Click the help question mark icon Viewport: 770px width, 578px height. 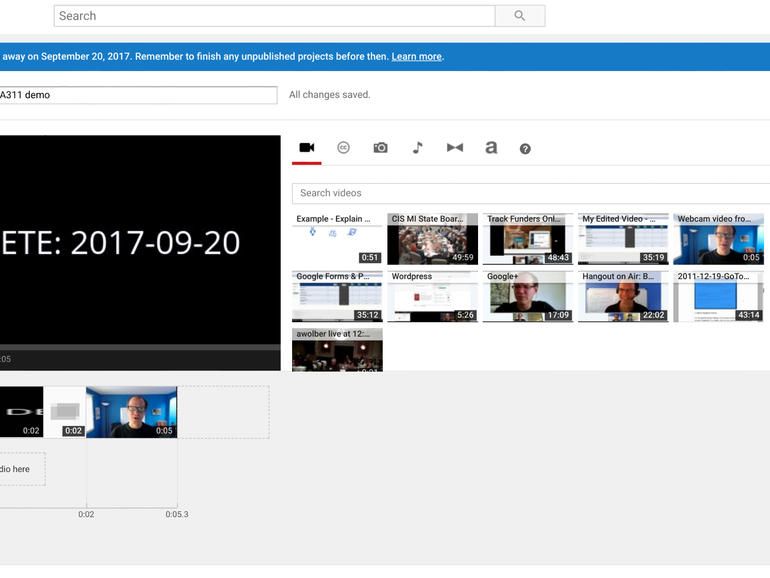click(525, 149)
